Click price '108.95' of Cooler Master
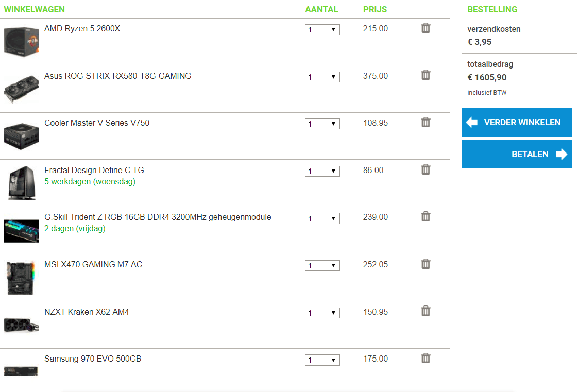The height and width of the screenshot is (392, 579). coord(375,123)
